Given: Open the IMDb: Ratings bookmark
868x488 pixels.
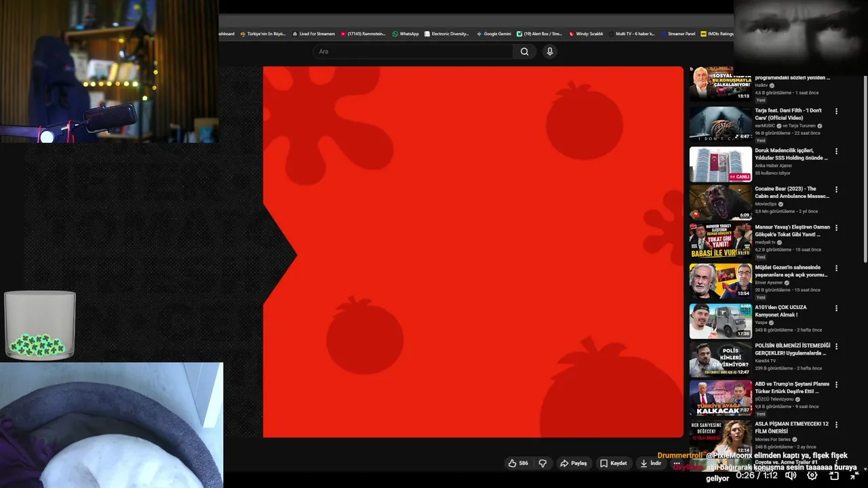Looking at the screenshot, I should point(717,34).
